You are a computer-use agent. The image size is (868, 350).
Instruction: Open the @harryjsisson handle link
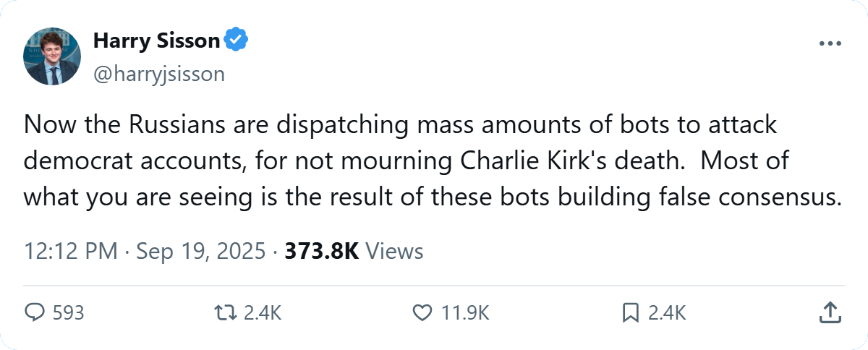click(159, 73)
